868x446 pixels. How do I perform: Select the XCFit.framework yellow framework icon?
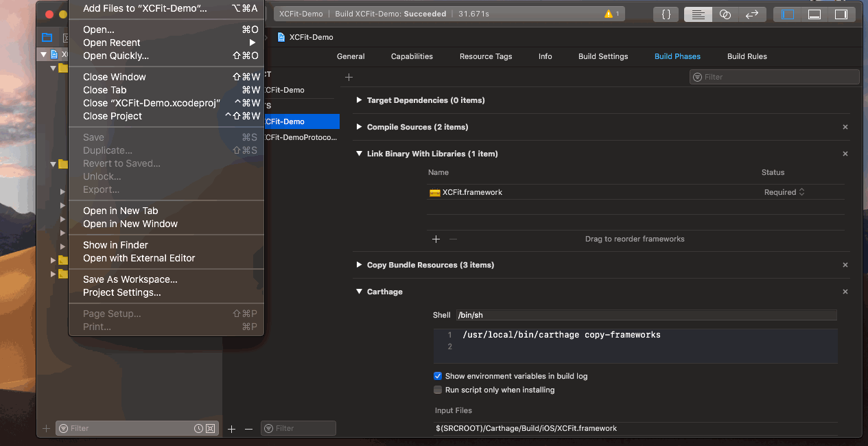point(435,192)
